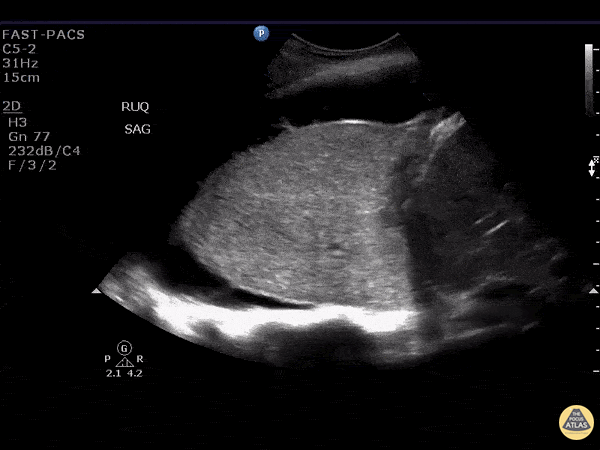Image resolution: width=600 pixels, height=450 pixels.
Task: Click the F/3/2 filter setting text
Action: click(x=32, y=165)
